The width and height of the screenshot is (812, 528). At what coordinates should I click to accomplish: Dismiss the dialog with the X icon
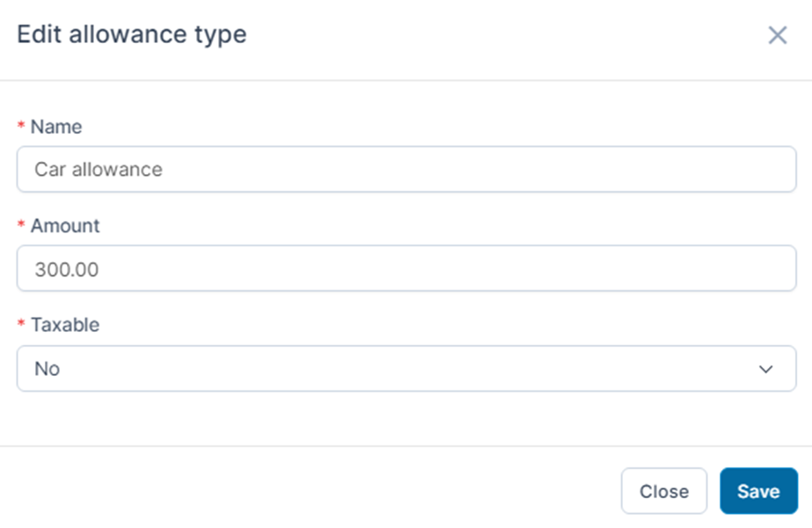pyautogui.click(x=778, y=35)
